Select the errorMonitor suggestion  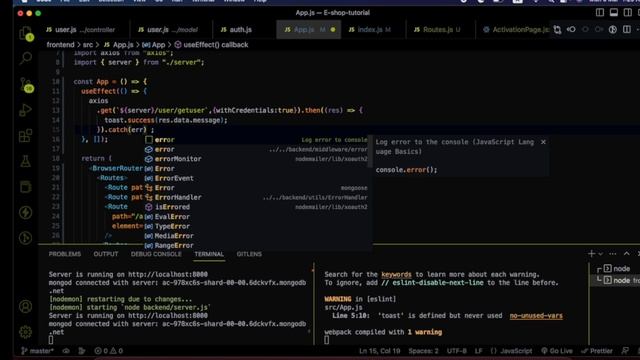[x=256, y=159]
